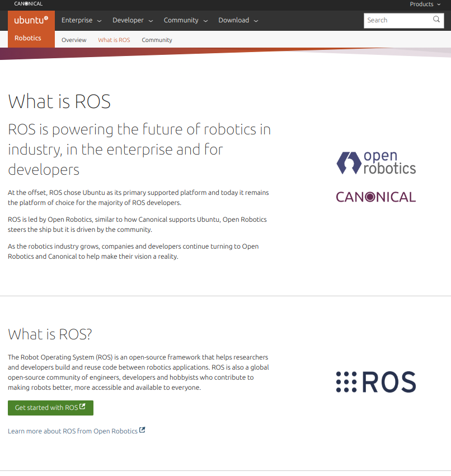Image resolution: width=451 pixels, height=476 pixels.
Task: Open the Download dropdown
Action: (238, 20)
